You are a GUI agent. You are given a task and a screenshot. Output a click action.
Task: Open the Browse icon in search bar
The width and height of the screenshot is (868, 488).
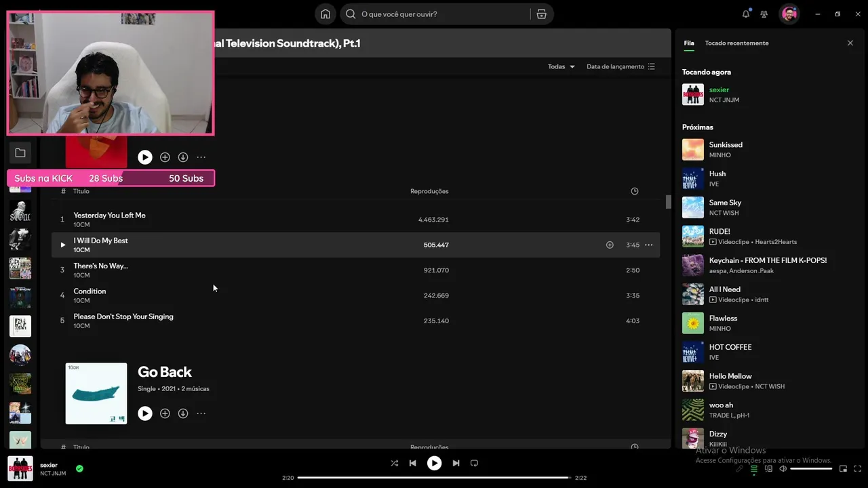(x=541, y=14)
